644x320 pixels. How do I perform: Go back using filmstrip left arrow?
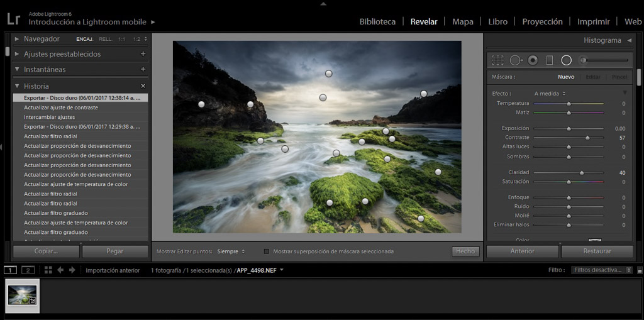point(60,270)
